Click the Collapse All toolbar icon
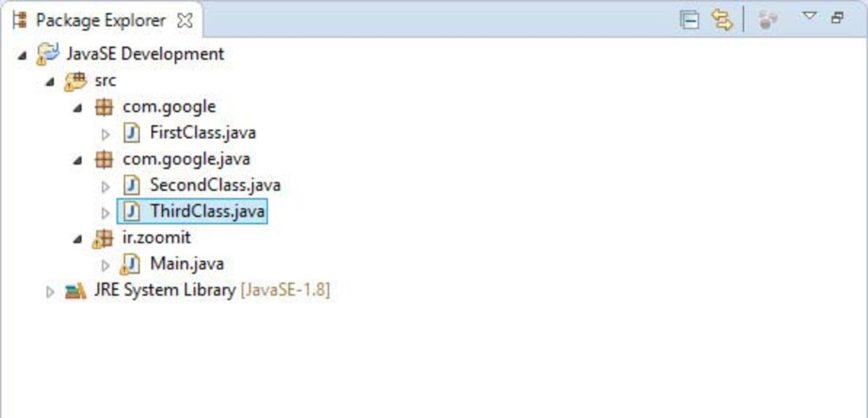 click(x=689, y=20)
